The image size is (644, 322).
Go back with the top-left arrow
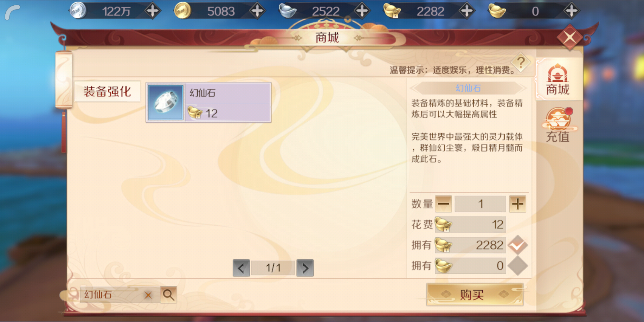(13, 13)
